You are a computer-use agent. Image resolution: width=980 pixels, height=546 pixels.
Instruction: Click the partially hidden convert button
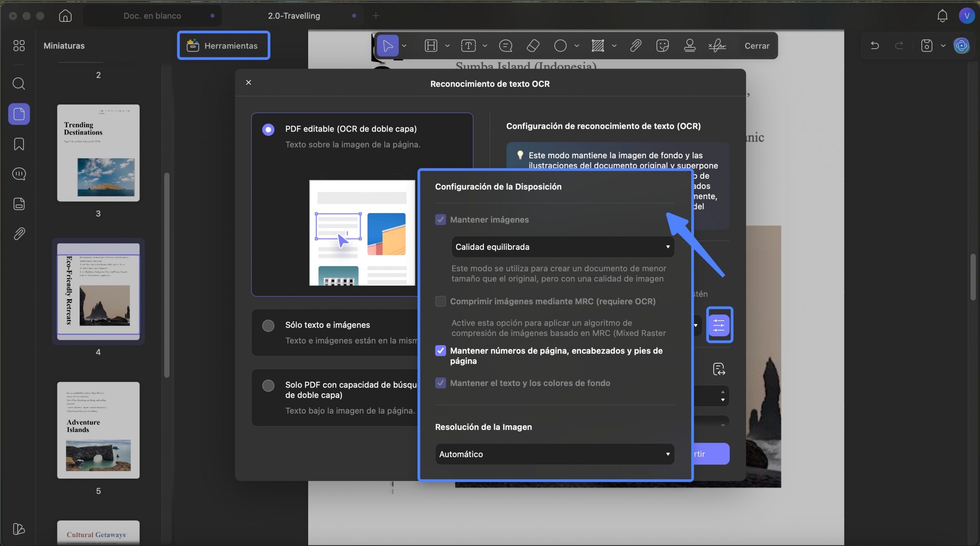click(711, 454)
